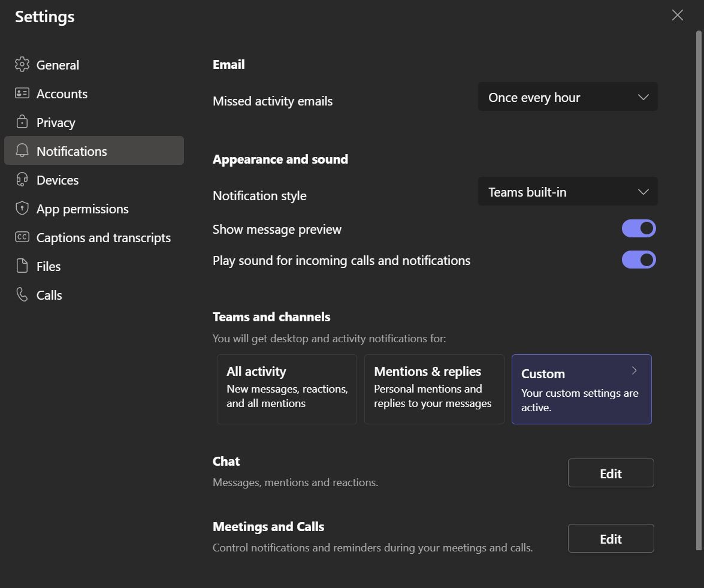Open the Notification style dropdown
The width and height of the screenshot is (704, 588).
[x=567, y=191]
